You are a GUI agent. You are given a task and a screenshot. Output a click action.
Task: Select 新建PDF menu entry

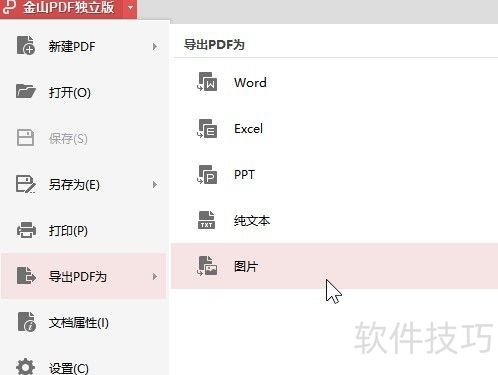pyautogui.click(x=84, y=46)
